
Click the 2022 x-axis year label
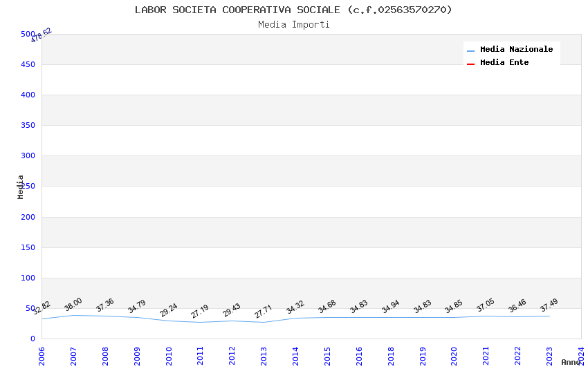tap(518, 356)
